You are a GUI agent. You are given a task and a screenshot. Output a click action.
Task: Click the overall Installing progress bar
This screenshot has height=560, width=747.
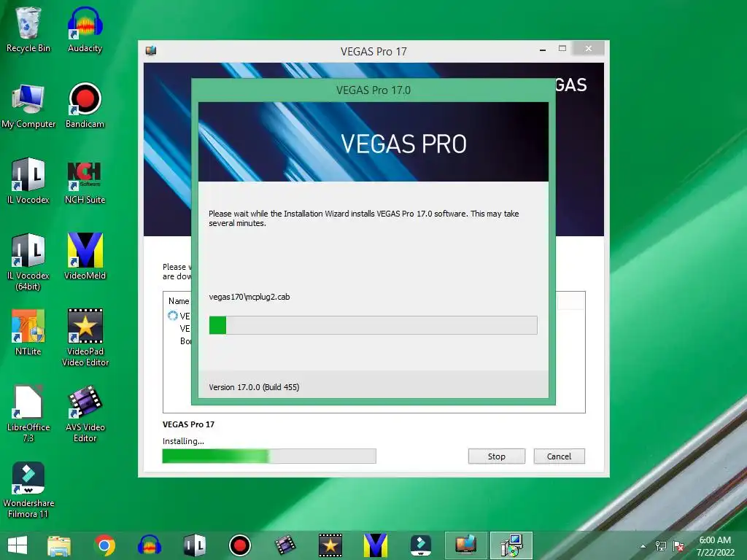(x=269, y=456)
